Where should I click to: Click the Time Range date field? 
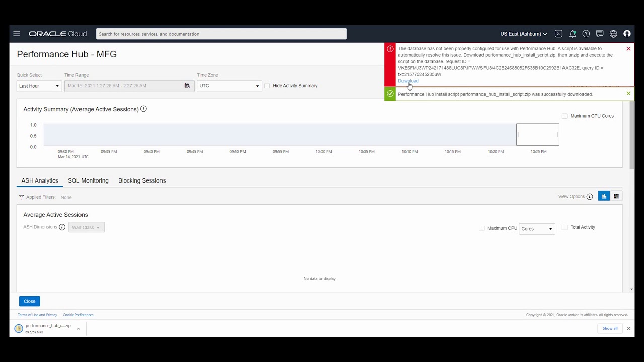click(129, 86)
